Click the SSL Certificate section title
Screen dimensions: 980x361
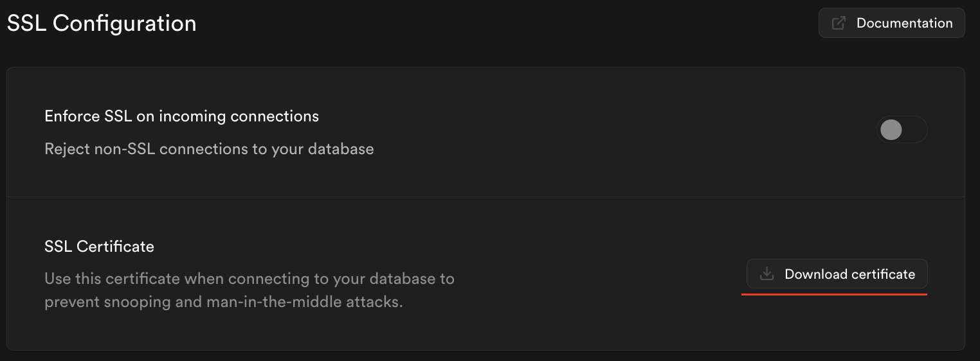[x=100, y=246]
